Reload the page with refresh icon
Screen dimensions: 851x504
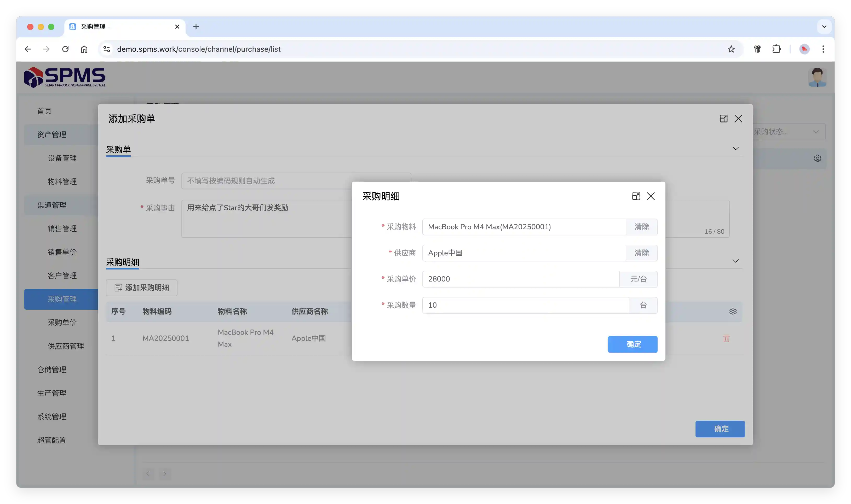click(x=65, y=49)
